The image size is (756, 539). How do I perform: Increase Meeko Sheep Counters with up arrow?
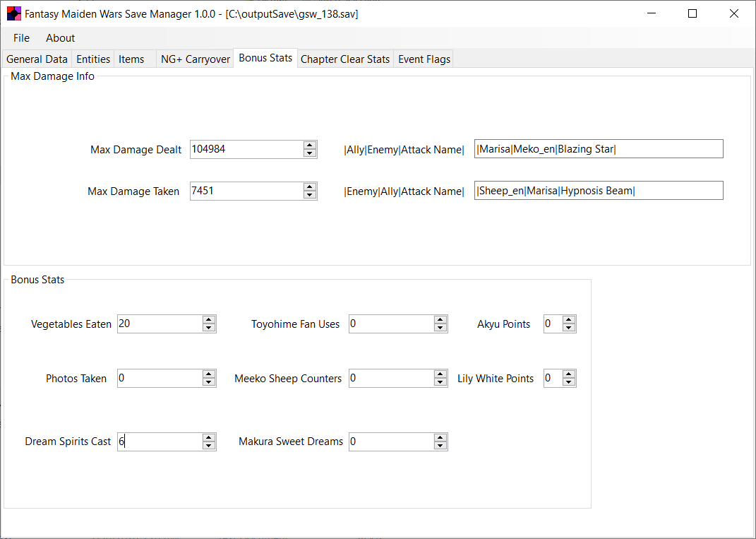440,374
